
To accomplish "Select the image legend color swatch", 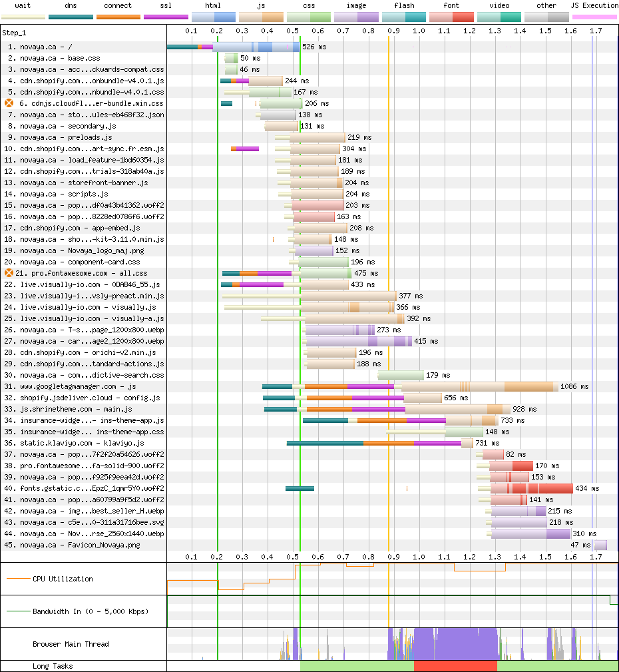I will (356, 17).
